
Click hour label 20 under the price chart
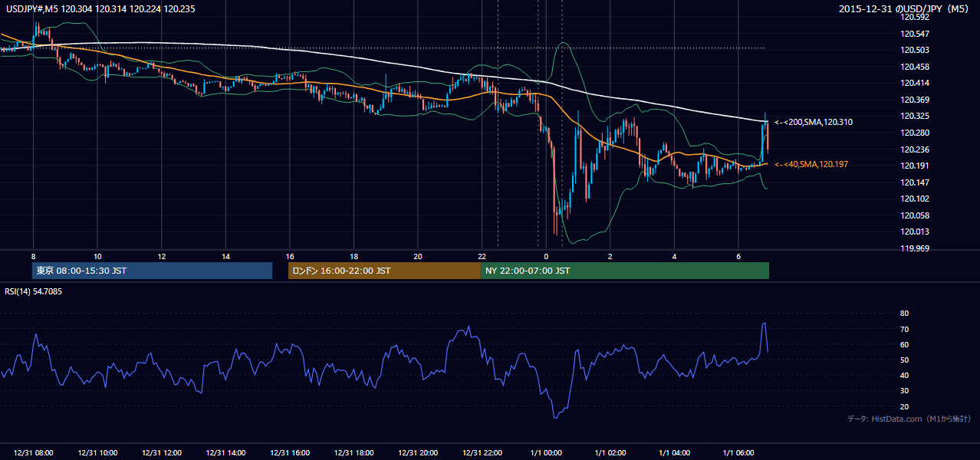click(x=418, y=256)
